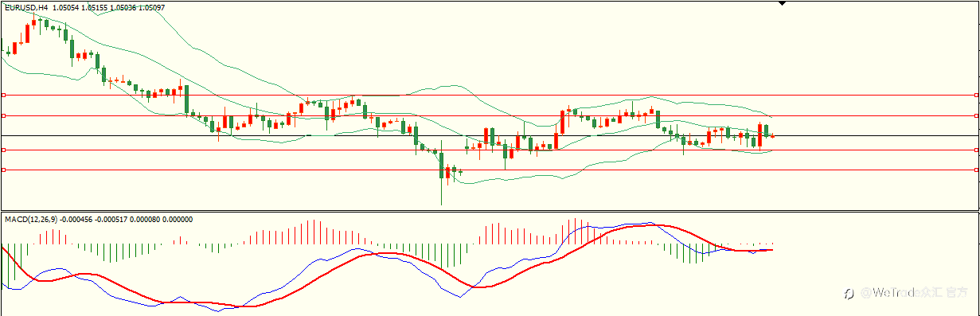Select the lowest red line's left handle
This screenshot has height=316, width=980.
[x=3, y=170]
